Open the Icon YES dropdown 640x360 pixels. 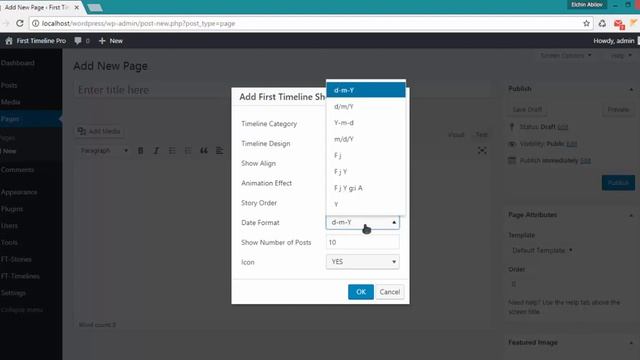pos(362,262)
